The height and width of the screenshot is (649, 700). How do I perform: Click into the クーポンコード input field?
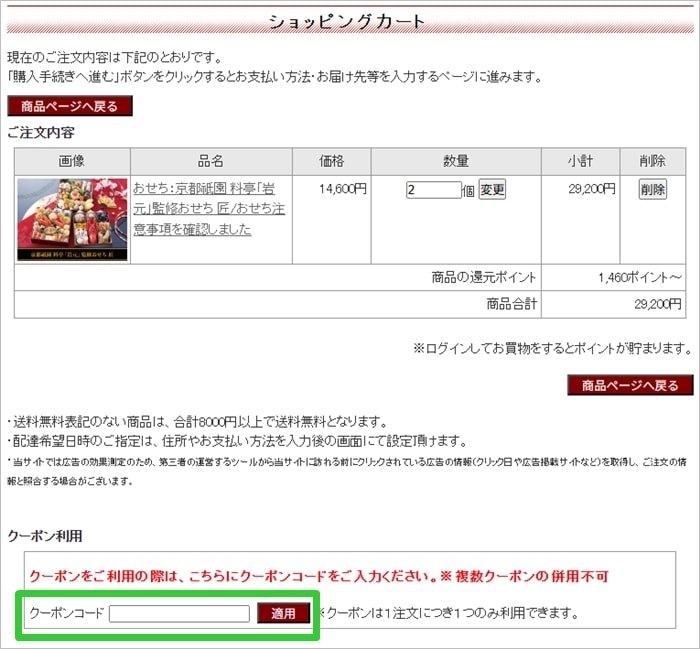[x=179, y=613]
